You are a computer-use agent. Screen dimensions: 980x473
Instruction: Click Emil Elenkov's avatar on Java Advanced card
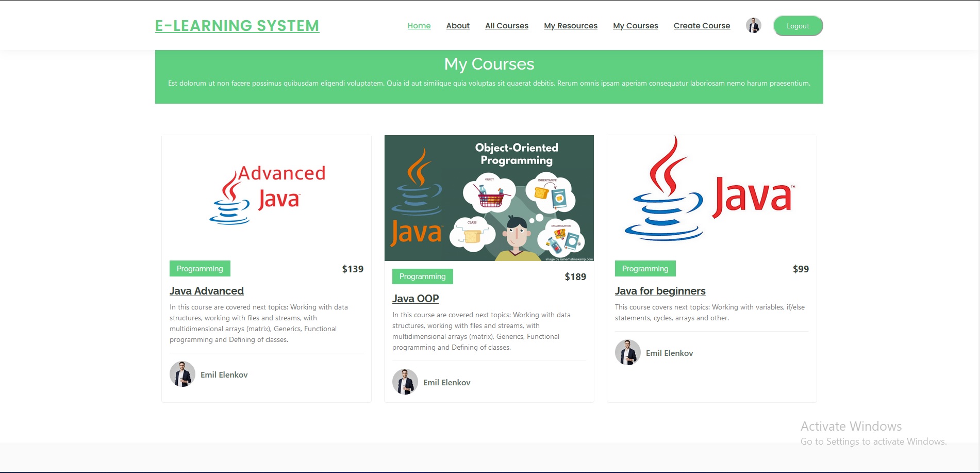click(x=181, y=373)
